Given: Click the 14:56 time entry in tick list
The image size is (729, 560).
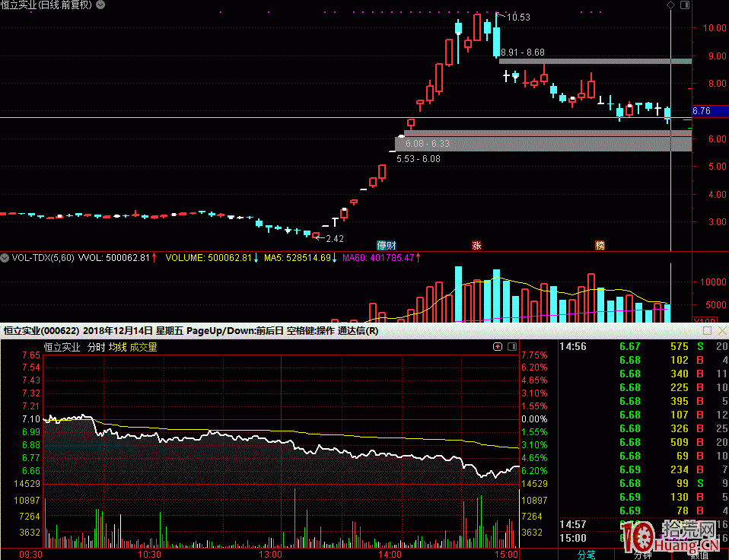Looking at the screenshot, I should tap(573, 346).
